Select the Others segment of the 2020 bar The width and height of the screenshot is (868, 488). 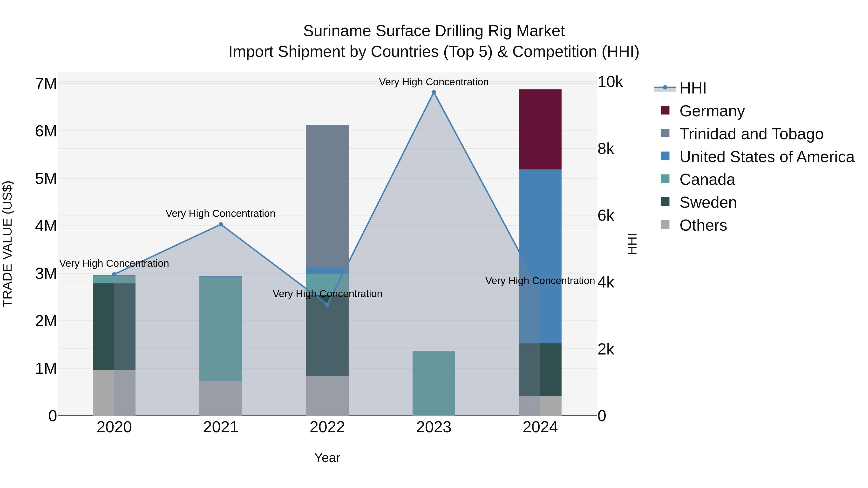[114, 393]
